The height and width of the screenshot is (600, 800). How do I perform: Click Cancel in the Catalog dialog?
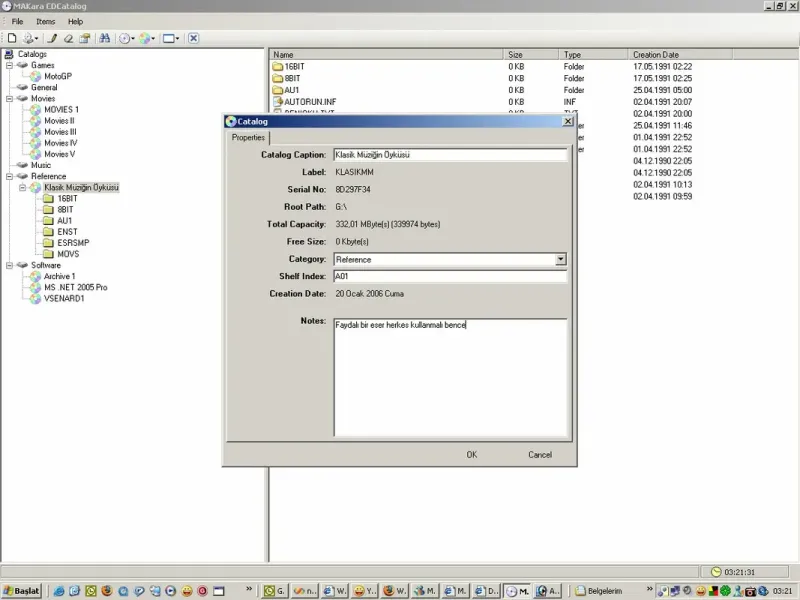pos(540,455)
